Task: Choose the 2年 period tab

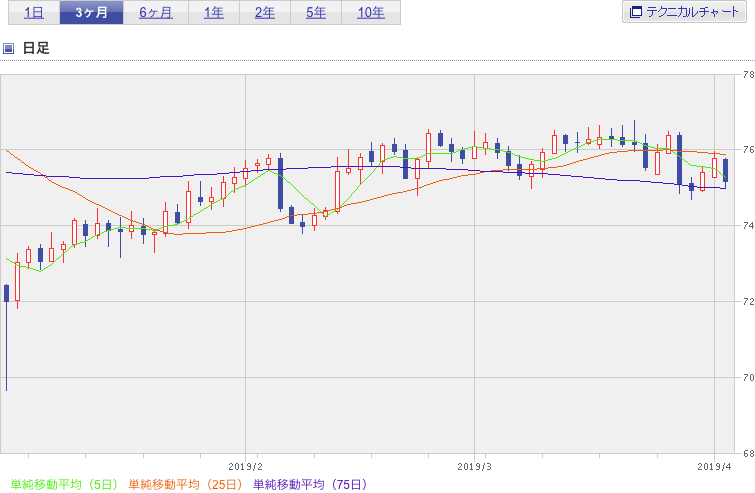Action: [265, 13]
